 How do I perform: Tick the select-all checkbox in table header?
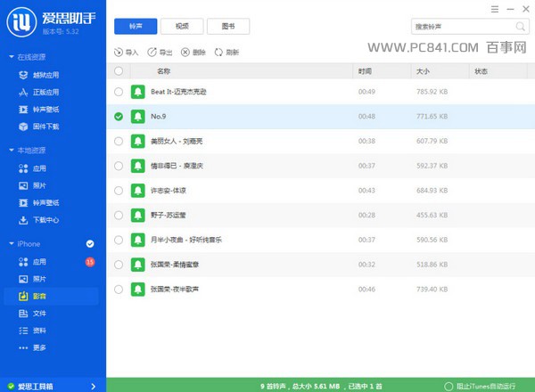(119, 70)
